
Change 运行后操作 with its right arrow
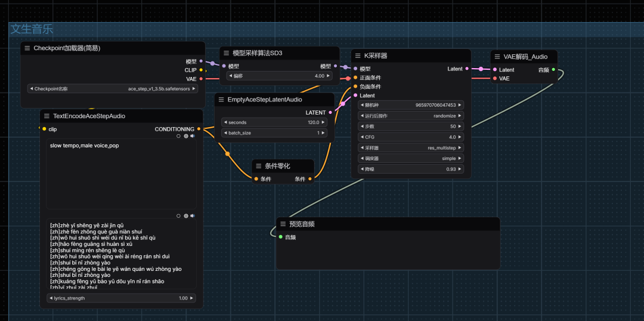point(460,116)
